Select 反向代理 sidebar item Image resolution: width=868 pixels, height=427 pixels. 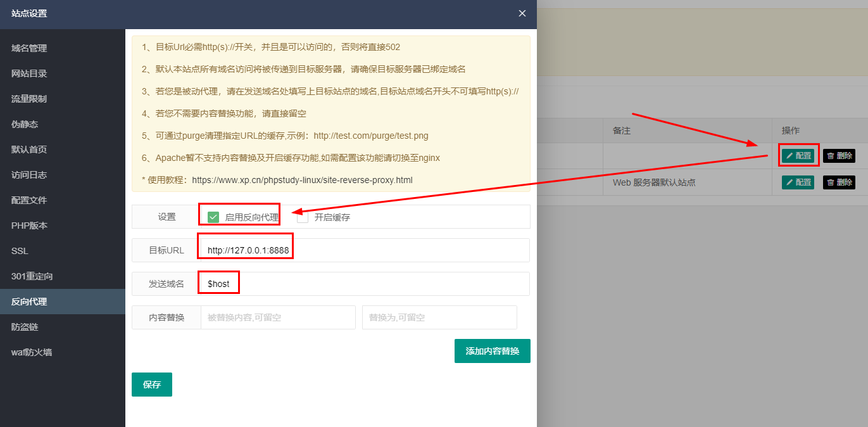click(63, 302)
